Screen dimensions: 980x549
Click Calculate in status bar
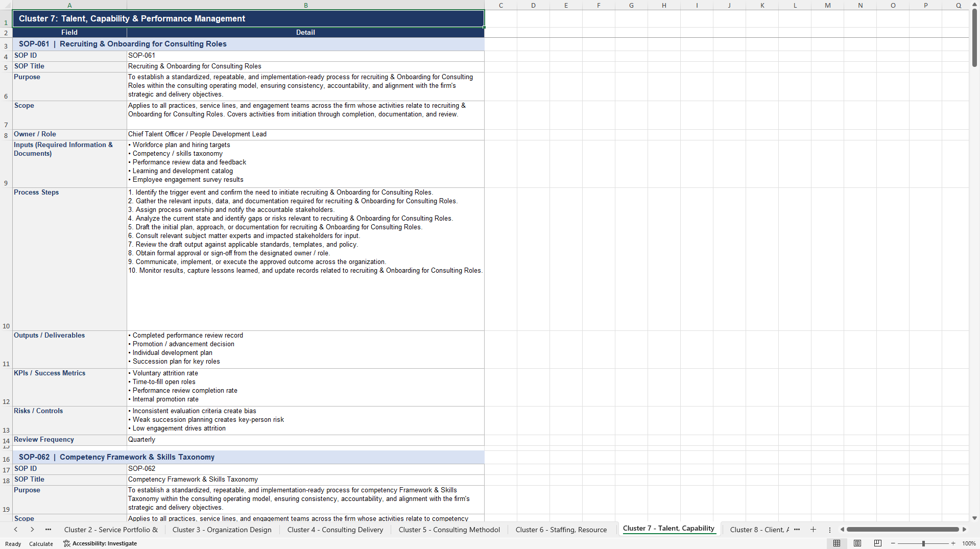click(41, 544)
